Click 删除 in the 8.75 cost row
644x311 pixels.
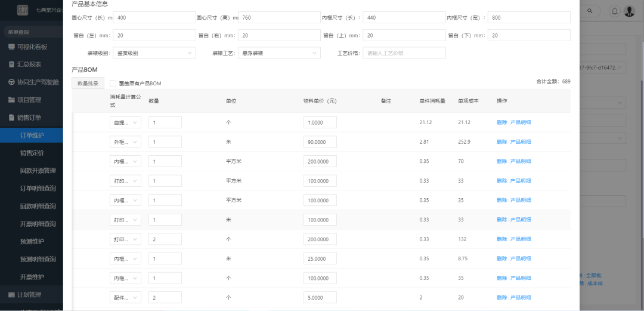(501, 258)
